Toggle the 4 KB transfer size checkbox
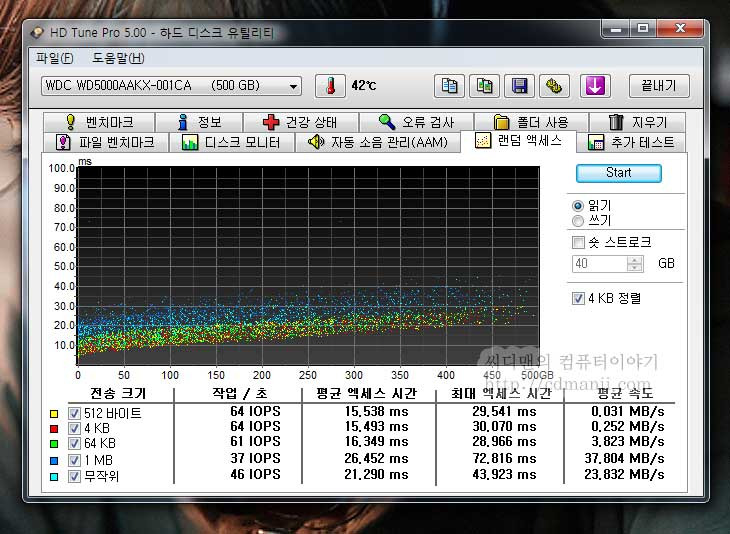The image size is (730, 534). [74, 428]
